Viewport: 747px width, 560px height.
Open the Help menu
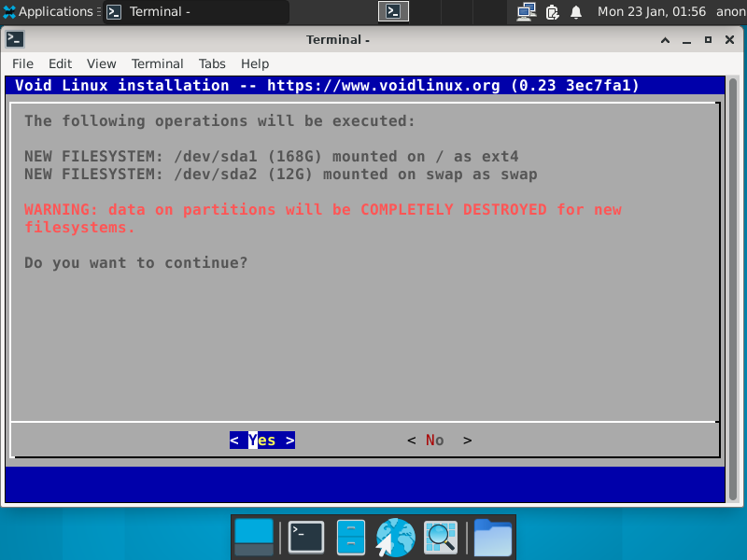pyautogui.click(x=255, y=63)
